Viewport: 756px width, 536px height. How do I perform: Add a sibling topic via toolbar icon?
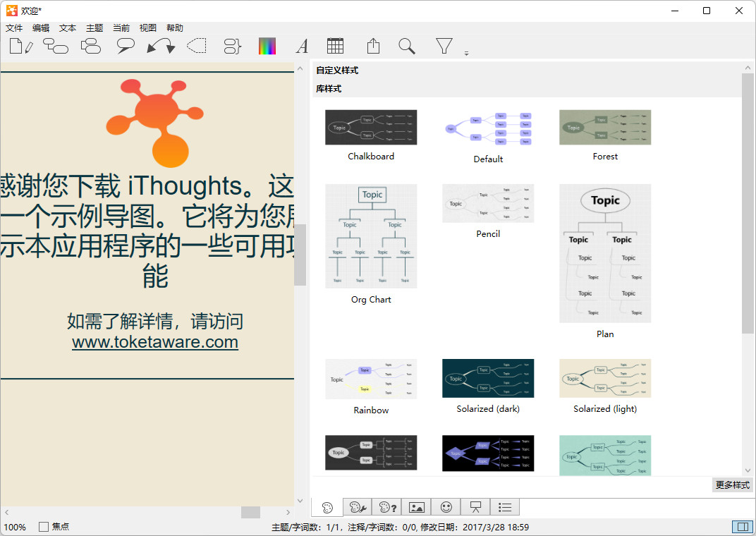tap(91, 47)
